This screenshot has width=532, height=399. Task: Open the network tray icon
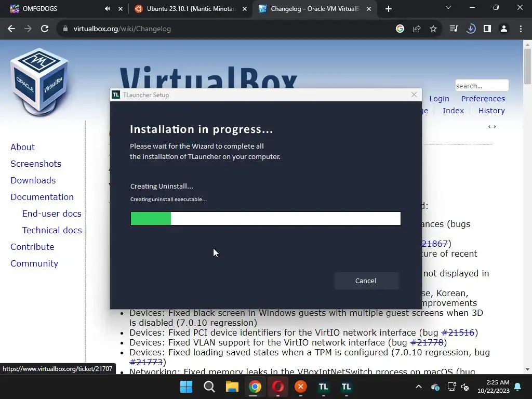click(x=451, y=387)
